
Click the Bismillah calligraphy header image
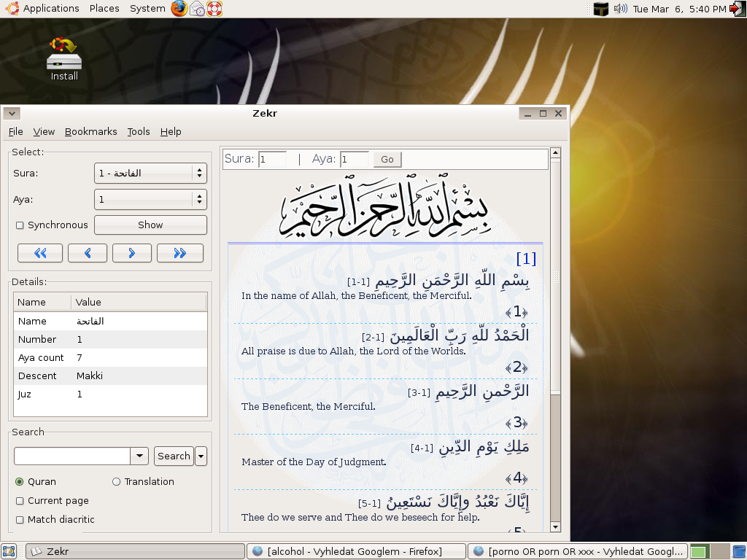coord(385,207)
